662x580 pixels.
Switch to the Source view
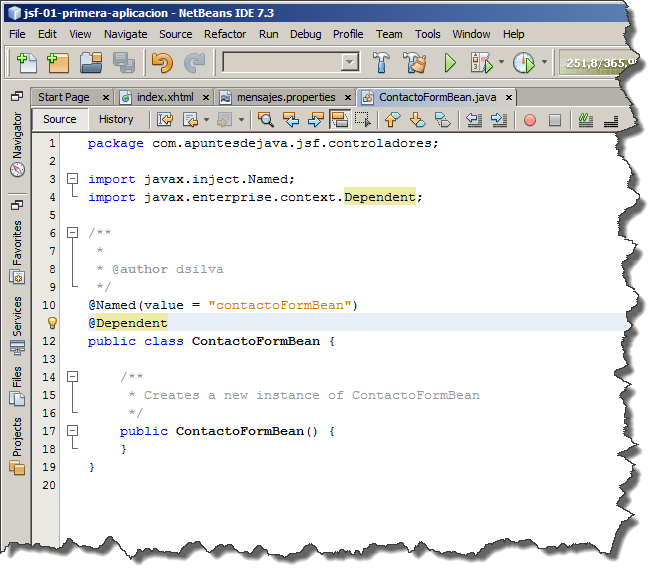pos(60,120)
